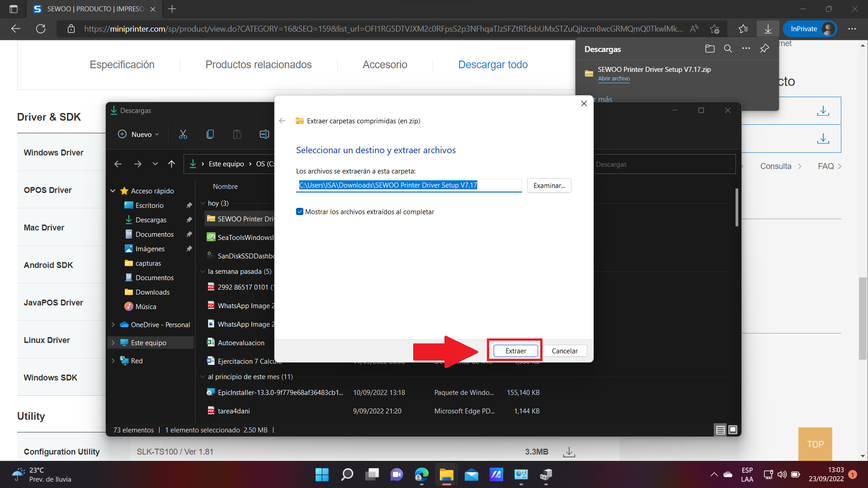Expand OneDrive - Personal tree node
This screenshot has width=868, height=488.
(113, 325)
